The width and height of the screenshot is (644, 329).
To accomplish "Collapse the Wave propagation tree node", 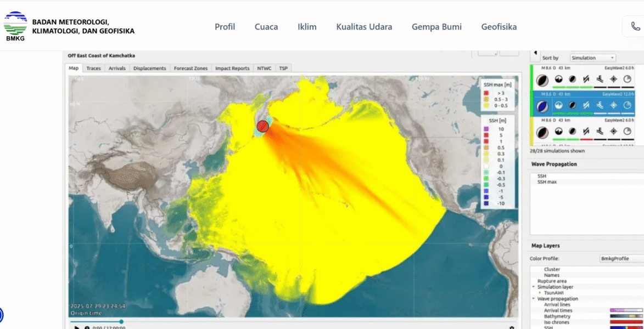I will click(x=533, y=299).
